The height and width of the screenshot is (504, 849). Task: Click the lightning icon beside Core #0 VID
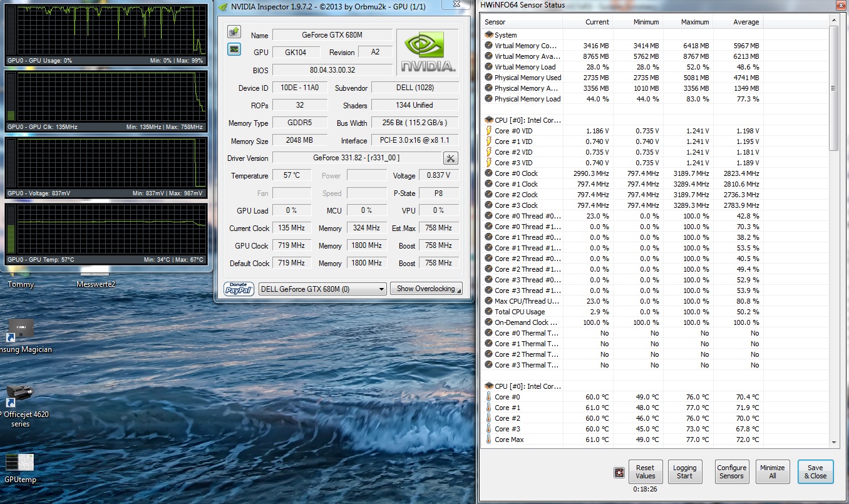(489, 131)
